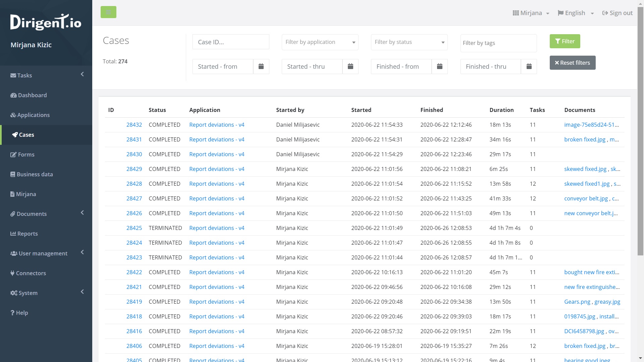644x362 pixels.
Task: Open the English language dropdown
Action: click(576, 13)
